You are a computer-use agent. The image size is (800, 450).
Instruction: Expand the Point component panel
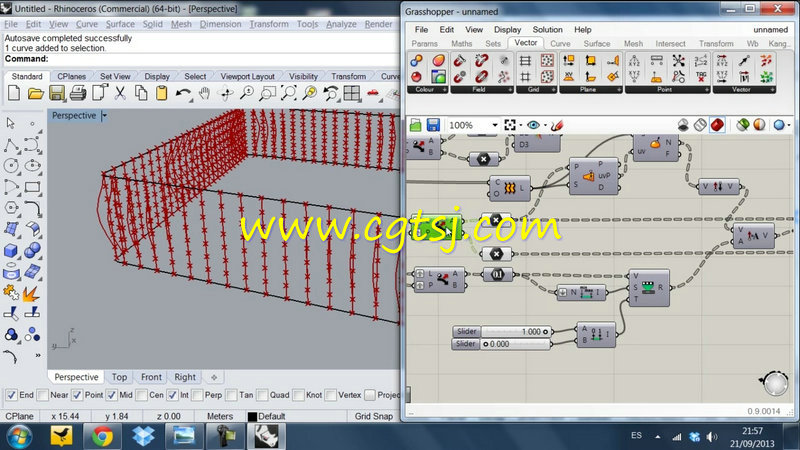(707, 90)
